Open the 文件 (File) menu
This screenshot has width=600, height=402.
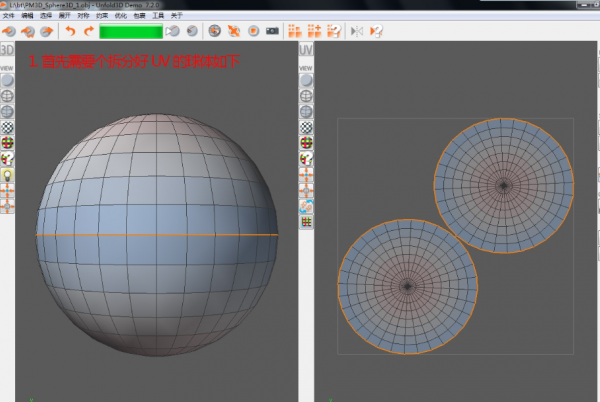click(9, 16)
